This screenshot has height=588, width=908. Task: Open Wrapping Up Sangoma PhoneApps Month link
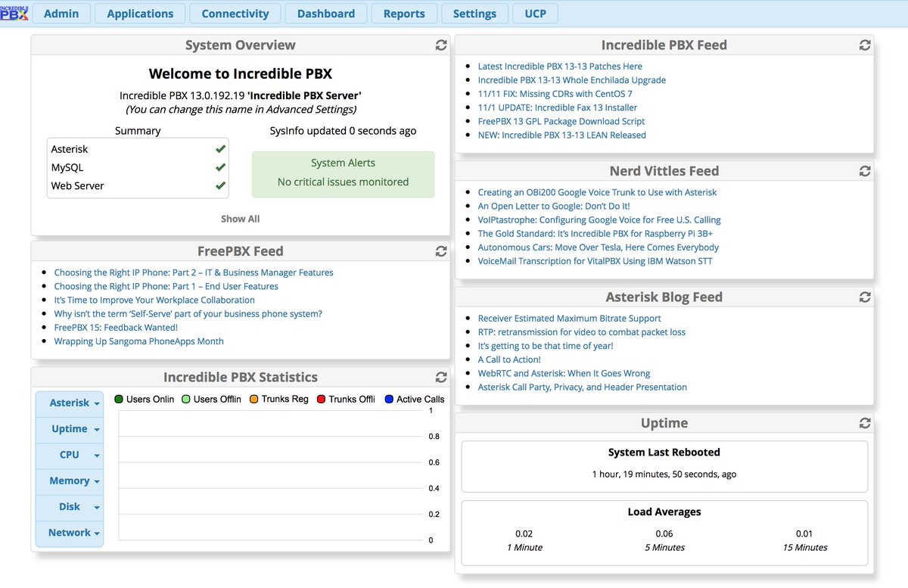coord(139,341)
